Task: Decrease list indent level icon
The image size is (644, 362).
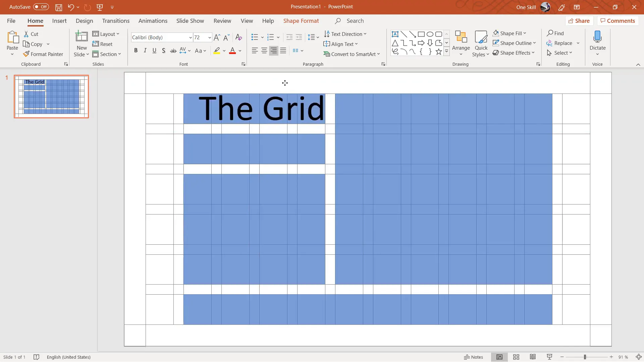Action: coord(289,37)
